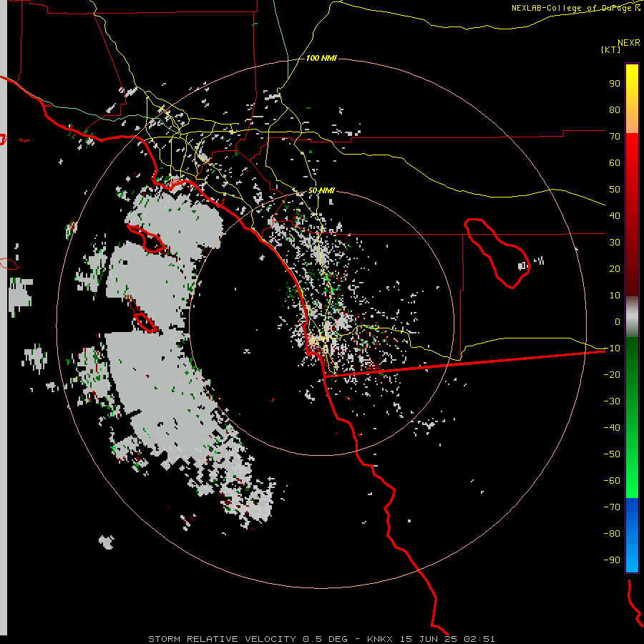Select the "-40" value on the velocity scale
This screenshot has height=644, width=644.
coord(612,428)
